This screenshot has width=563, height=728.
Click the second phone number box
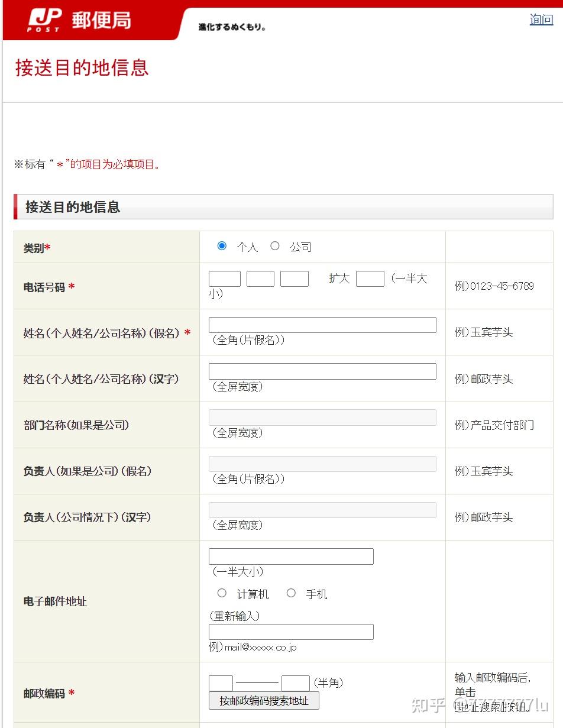(x=260, y=279)
